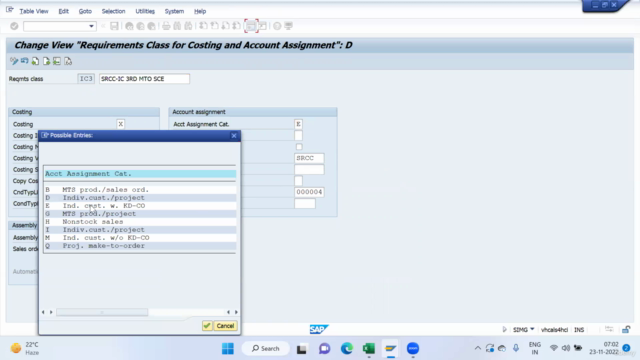The height and width of the screenshot is (360, 640).
Task: Open the Help question mark icon
Action: (277, 26)
